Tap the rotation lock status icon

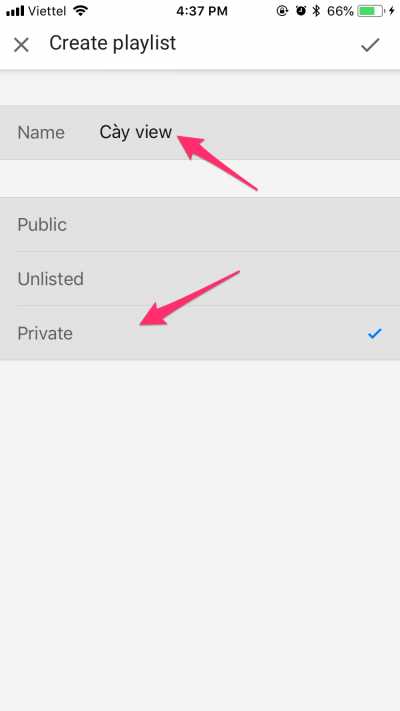283,11
